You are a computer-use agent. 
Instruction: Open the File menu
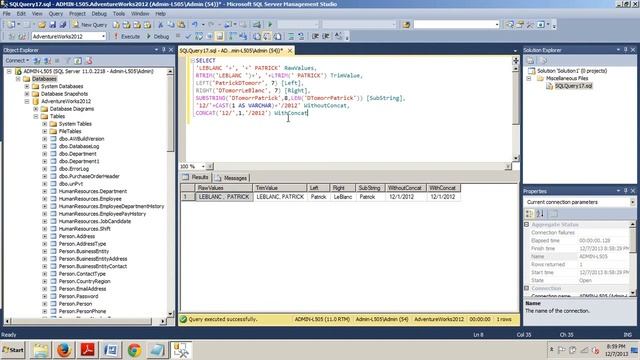click(7, 13)
